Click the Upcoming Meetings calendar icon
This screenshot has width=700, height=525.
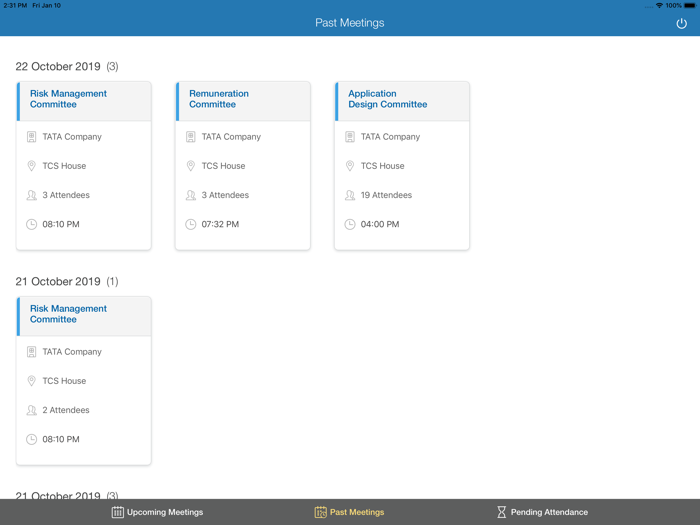[117, 512]
